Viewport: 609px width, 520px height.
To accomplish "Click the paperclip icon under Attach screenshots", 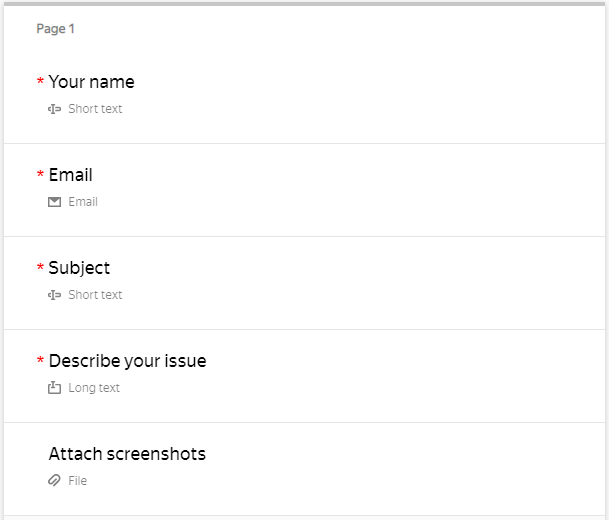I will tap(55, 481).
